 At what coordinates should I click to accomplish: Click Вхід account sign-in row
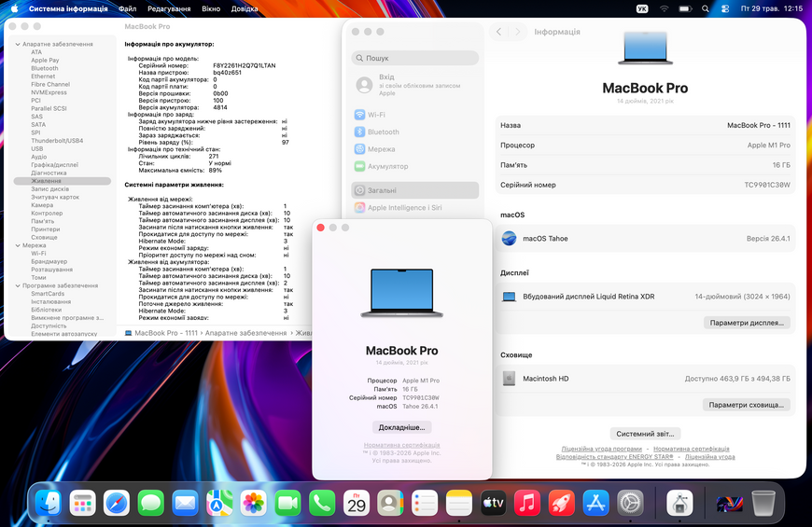click(x=414, y=84)
